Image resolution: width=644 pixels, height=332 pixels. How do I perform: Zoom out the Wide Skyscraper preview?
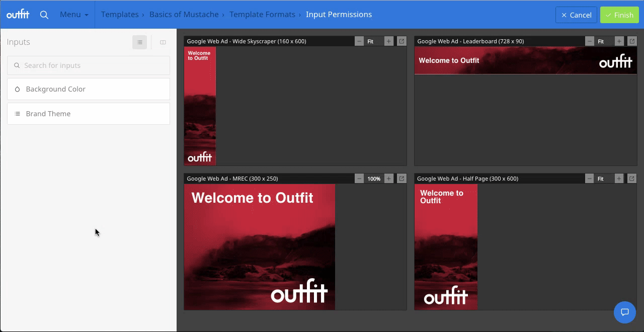[x=359, y=41]
